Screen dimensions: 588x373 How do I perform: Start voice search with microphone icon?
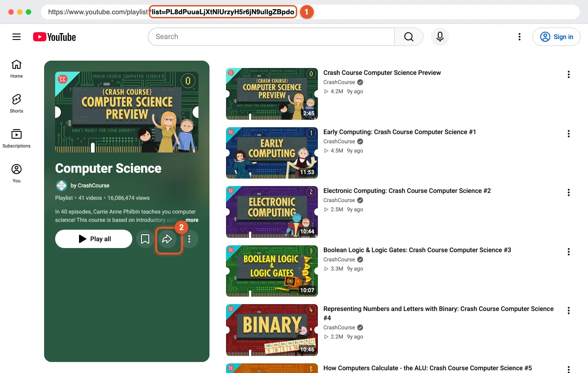[x=440, y=37]
